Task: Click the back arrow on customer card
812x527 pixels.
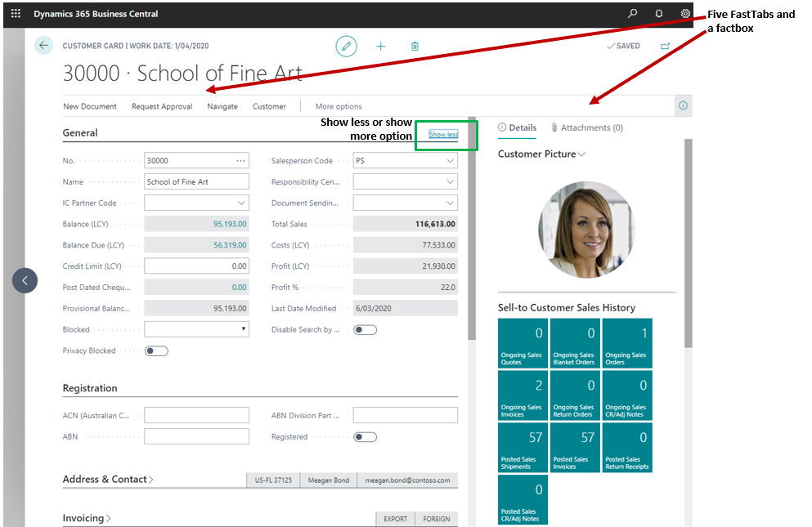Action: tap(44, 46)
